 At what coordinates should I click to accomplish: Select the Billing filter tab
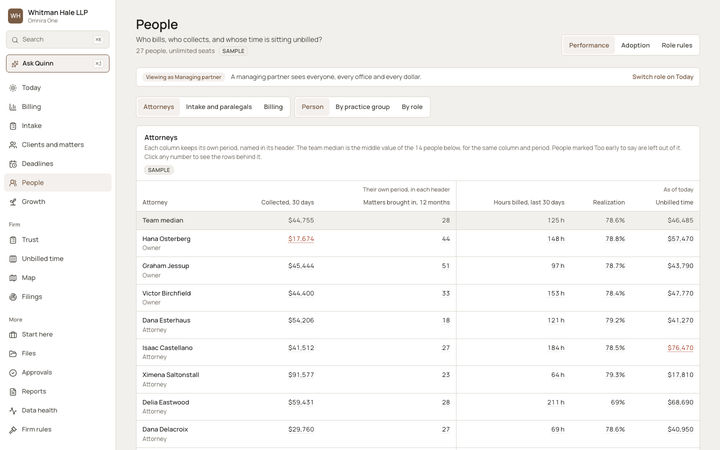(273, 107)
